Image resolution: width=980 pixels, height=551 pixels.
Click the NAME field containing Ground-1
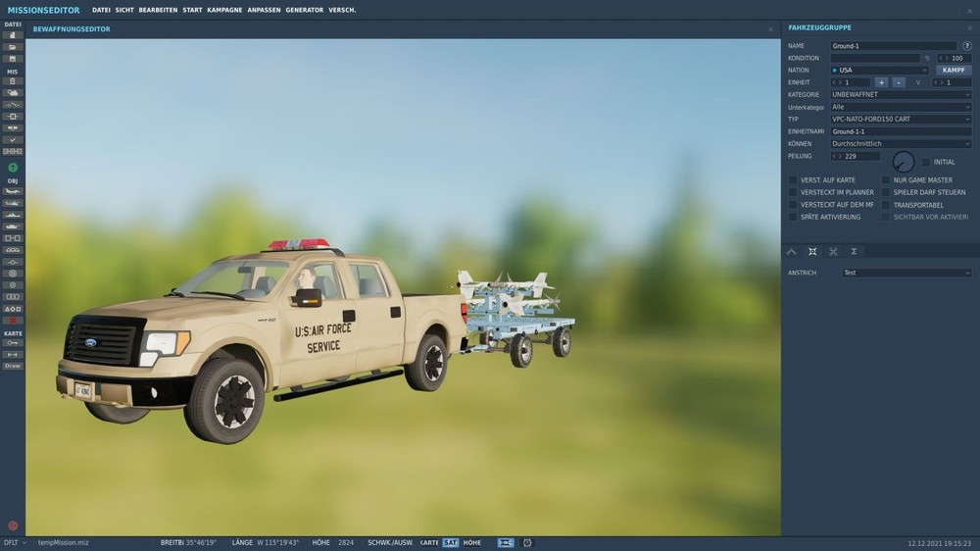pyautogui.click(x=893, y=46)
